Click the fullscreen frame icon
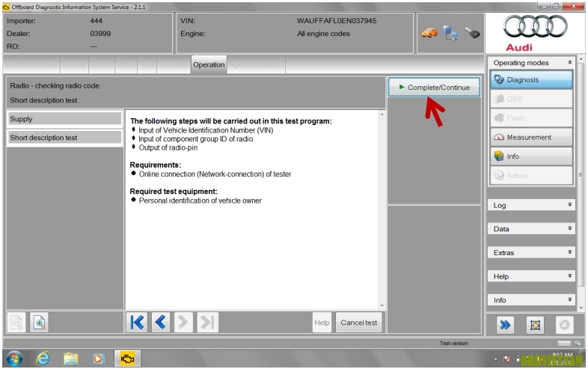Viewport: 588px width, 369px height. tap(535, 325)
